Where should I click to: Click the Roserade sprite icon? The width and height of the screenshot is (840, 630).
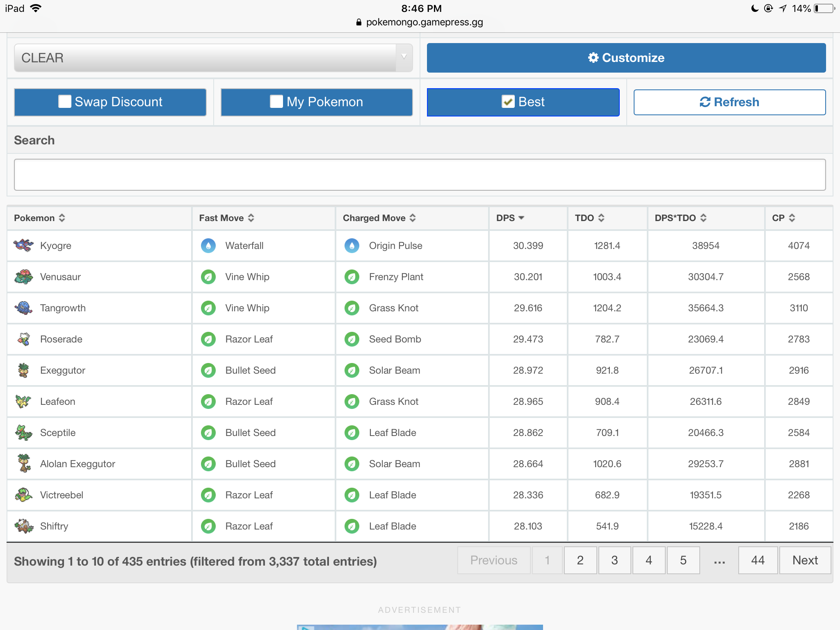(24, 339)
